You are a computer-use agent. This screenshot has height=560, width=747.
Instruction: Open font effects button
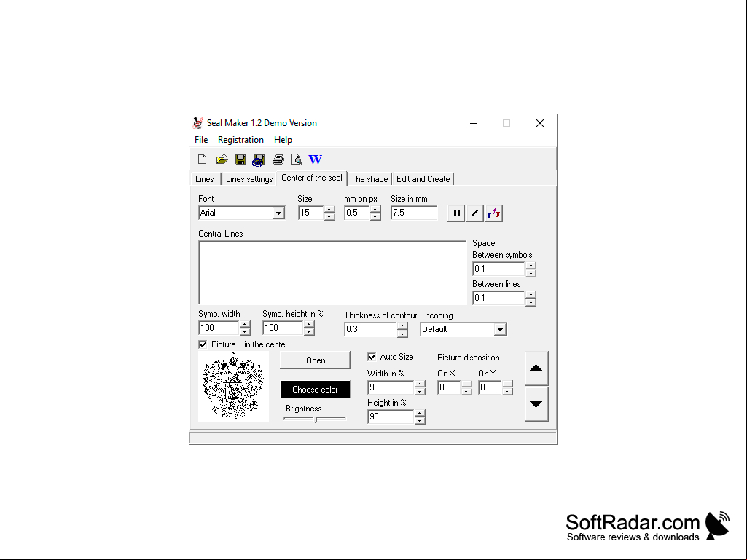[x=494, y=213]
